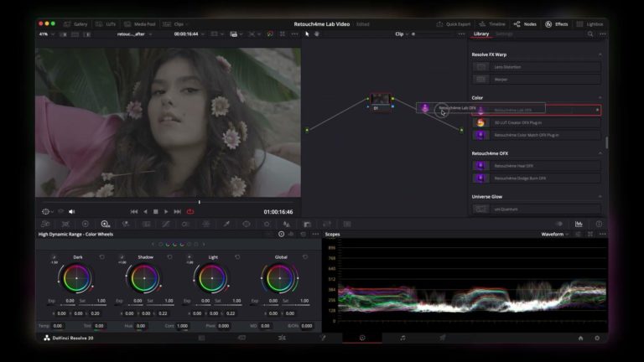
Task: Click the Global color wheel
Action: (x=280, y=278)
